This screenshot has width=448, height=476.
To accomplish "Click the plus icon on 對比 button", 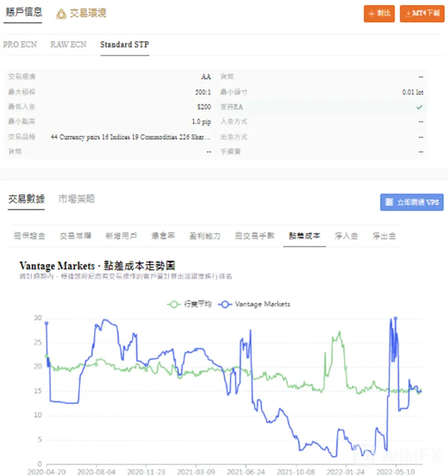I will click(x=372, y=14).
